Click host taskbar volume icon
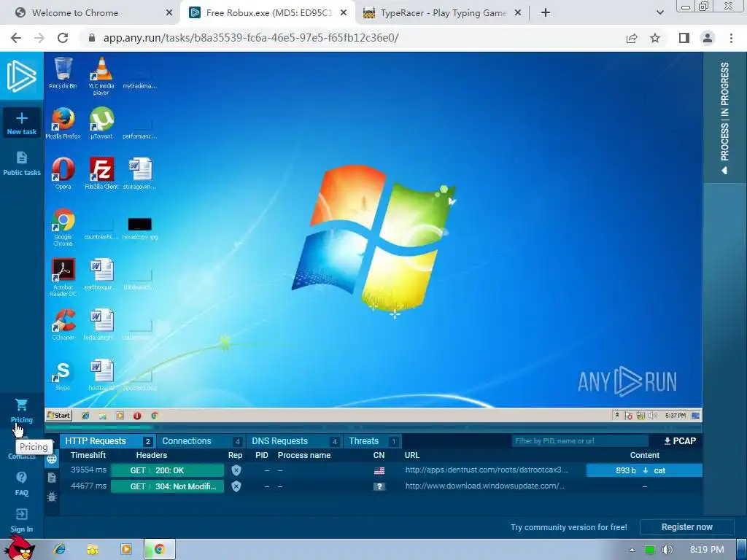Image resolution: width=747 pixels, height=560 pixels. coord(668,550)
